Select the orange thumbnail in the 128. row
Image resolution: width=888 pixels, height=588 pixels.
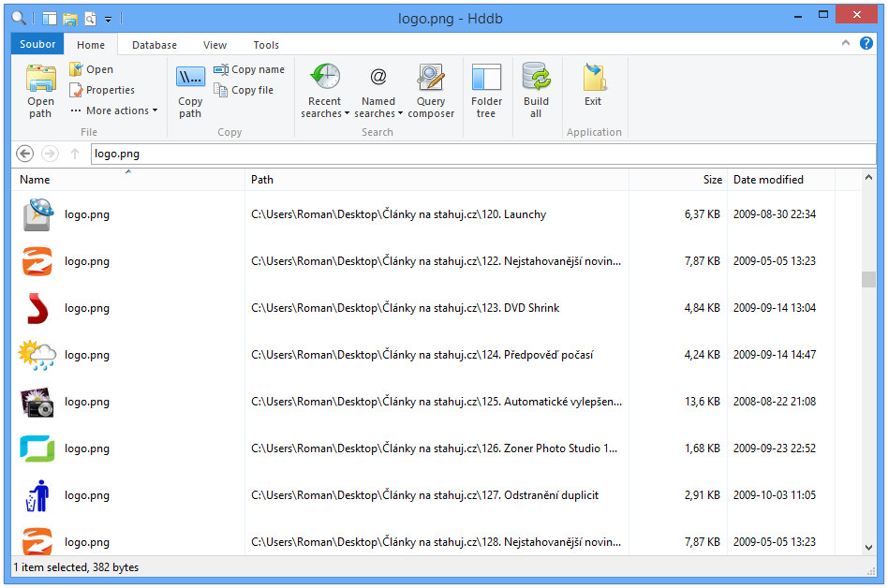tap(37, 541)
